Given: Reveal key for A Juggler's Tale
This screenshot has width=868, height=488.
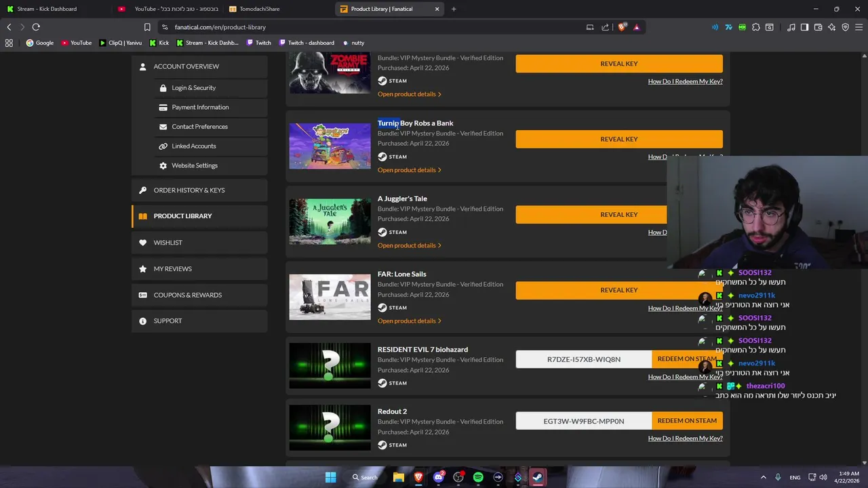Looking at the screenshot, I should (591, 214).
